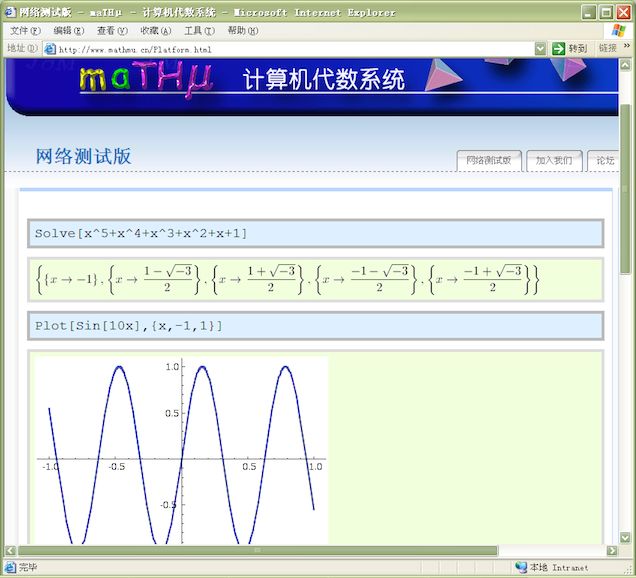Close the Internet Explorer window
This screenshot has width=636, height=578.
(624, 13)
